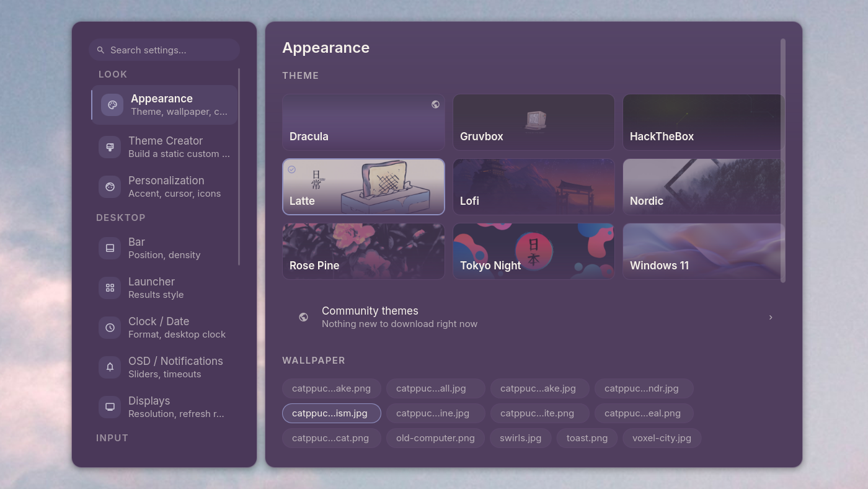Go to Personalization settings
The height and width of the screenshot is (489, 868).
(164, 187)
